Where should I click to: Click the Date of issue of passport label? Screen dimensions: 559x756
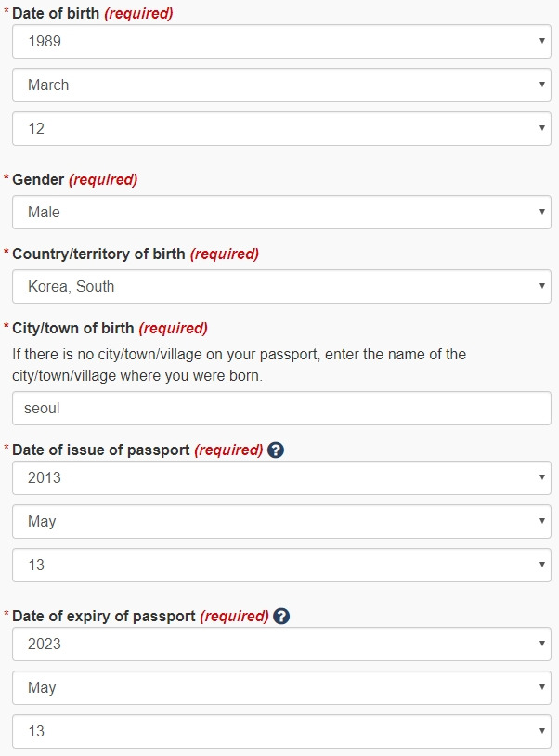point(100,450)
